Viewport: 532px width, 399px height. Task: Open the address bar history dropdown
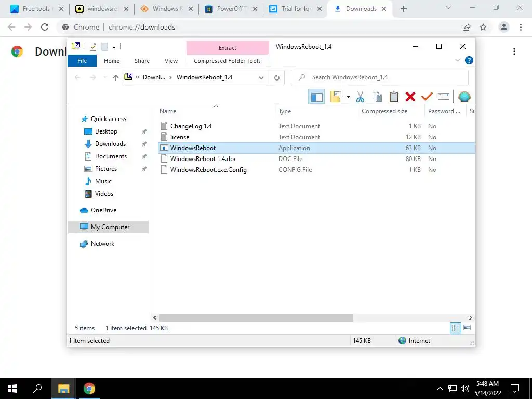[x=261, y=78]
